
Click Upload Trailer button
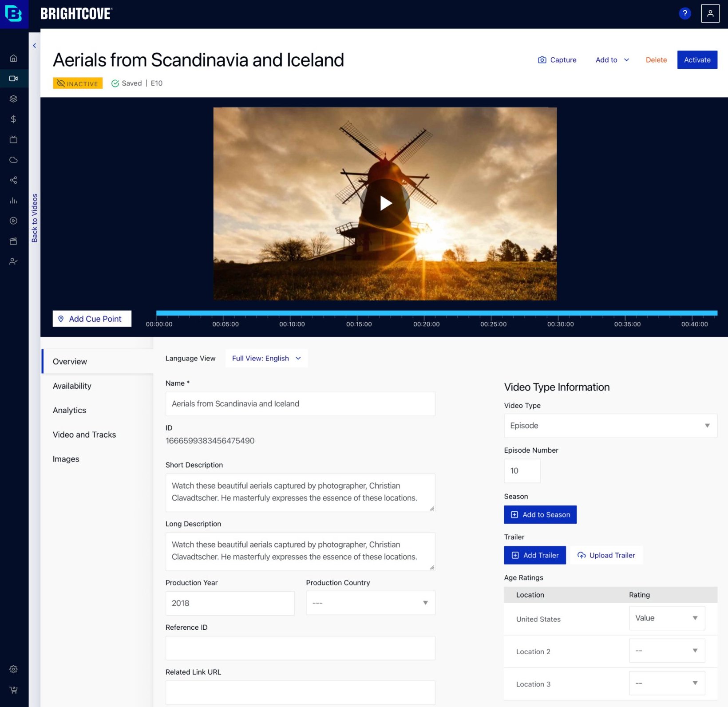[x=606, y=555]
